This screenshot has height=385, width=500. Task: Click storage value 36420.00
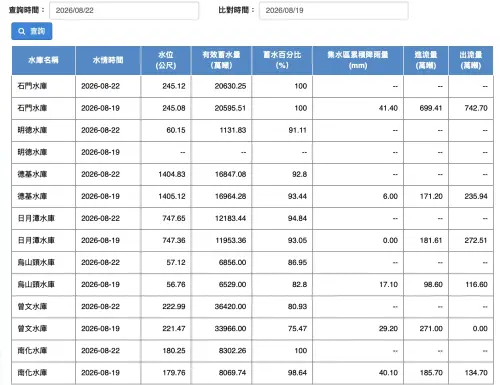tap(230, 306)
